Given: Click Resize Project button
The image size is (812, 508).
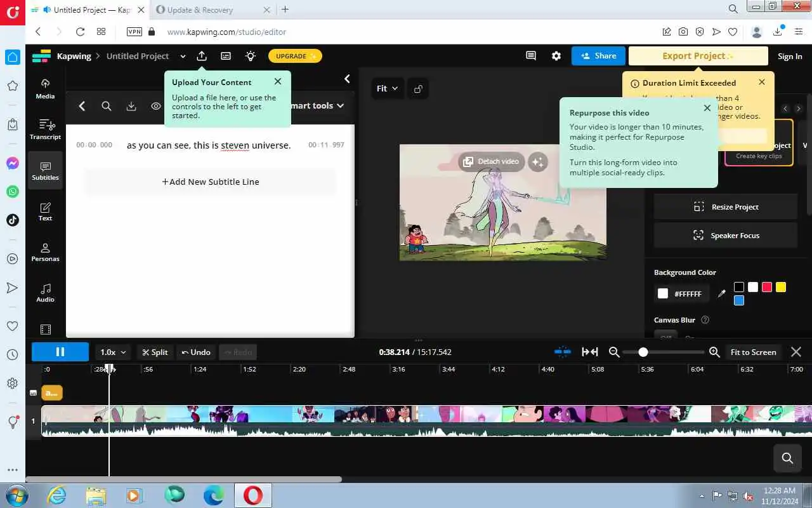Looking at the screenshot, I should tap(726, 207).
